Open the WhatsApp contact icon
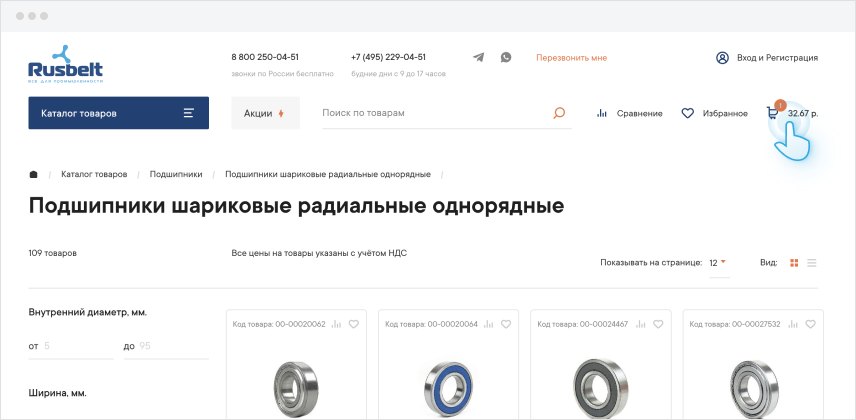The width and height of the screenshot is (856, 420). 506,58
